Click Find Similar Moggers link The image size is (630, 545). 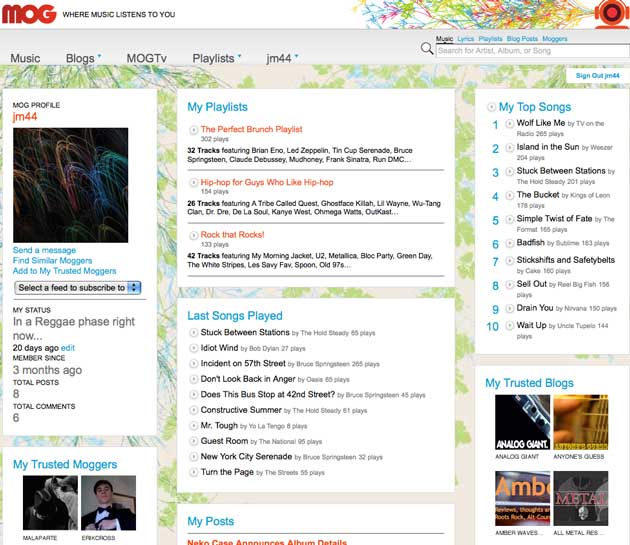(52, 261)
